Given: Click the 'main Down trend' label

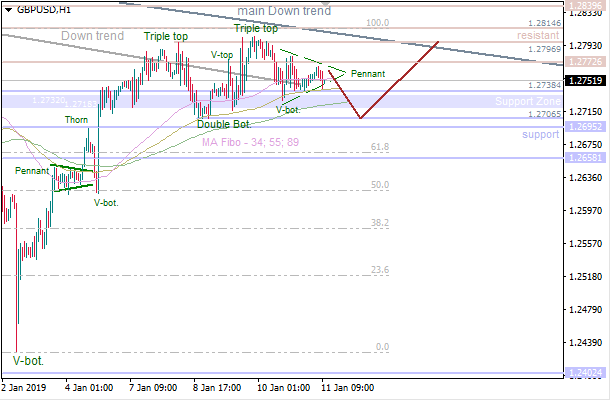Looking at the screenshot, I should [x=284, y=11].
